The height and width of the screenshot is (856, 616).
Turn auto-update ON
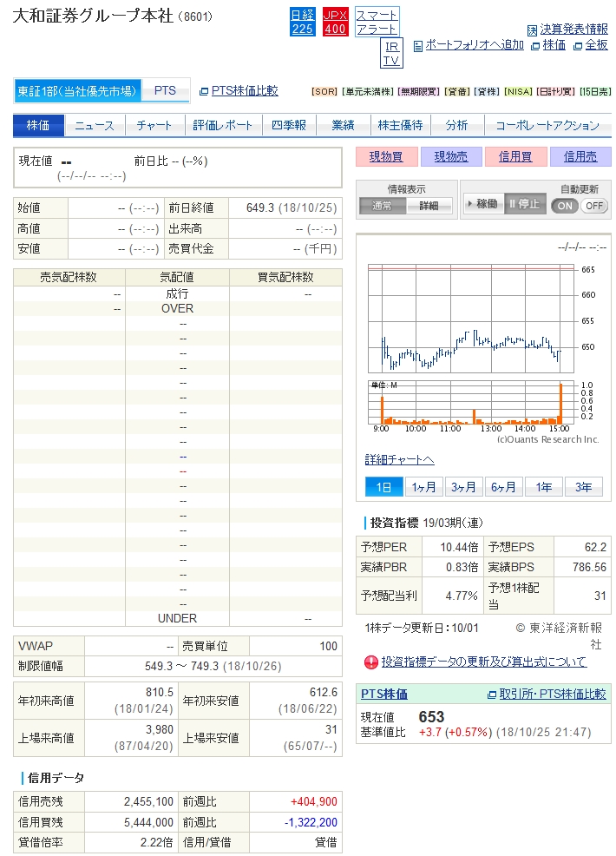(x=565, y=206)
